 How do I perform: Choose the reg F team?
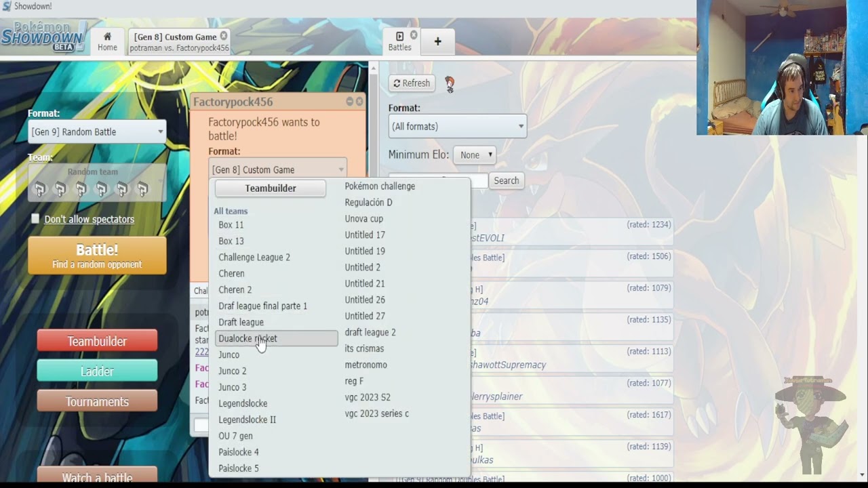click(403, 382)
